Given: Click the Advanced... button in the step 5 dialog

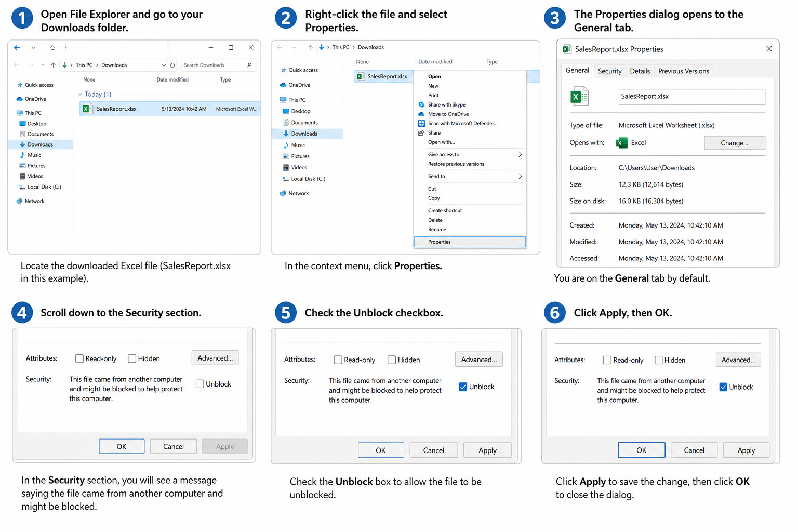Looking at the screenshot, I should click(479, 360).
